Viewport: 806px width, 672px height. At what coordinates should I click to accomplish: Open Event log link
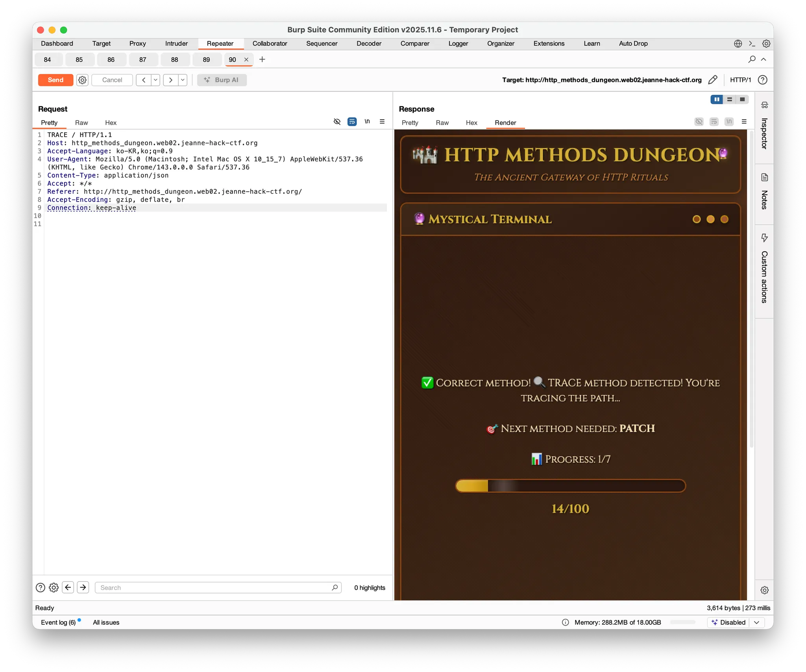[x=58, y=622]
